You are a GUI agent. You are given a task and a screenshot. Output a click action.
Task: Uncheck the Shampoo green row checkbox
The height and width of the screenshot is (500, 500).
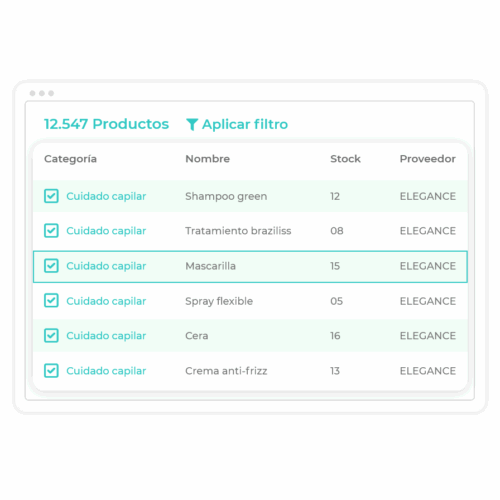click(x=51, y=196)
